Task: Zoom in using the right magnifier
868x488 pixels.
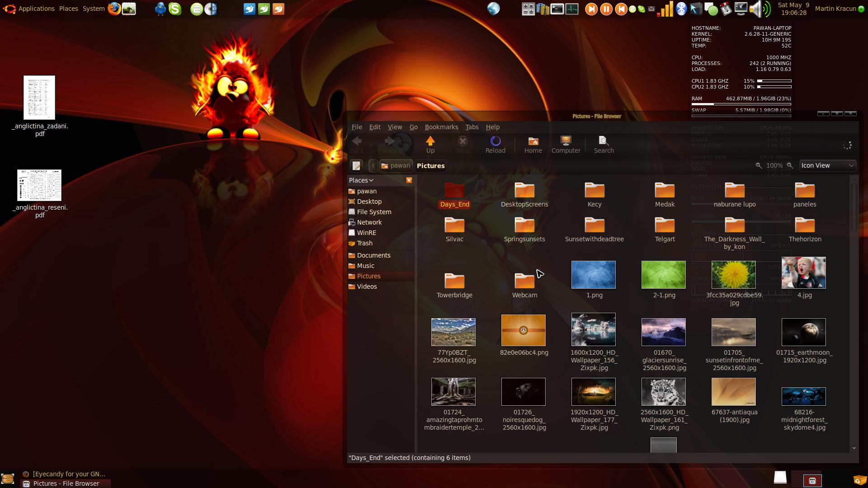Action: coord(790,166)
